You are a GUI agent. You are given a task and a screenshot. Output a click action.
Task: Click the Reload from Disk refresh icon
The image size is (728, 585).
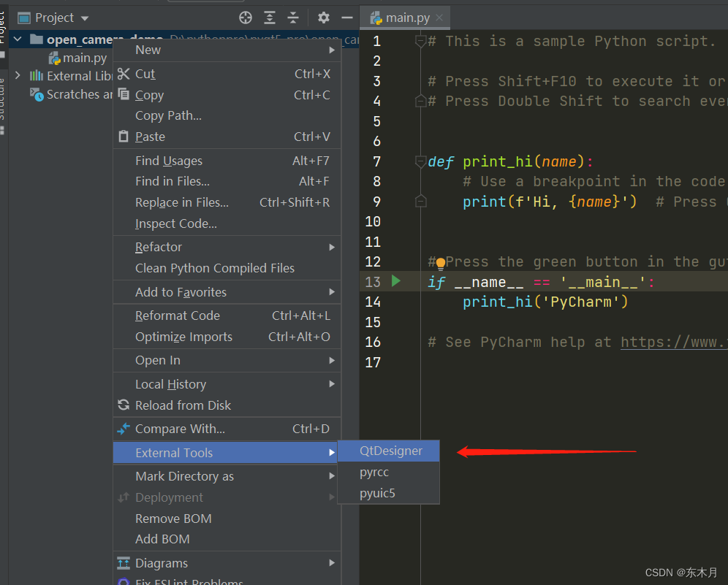[x=124, y=405]
